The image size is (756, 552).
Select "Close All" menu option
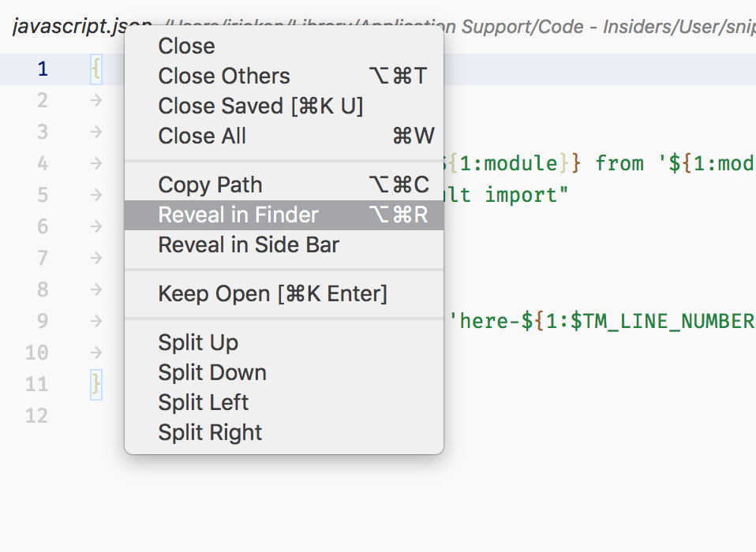coord(201,136)
